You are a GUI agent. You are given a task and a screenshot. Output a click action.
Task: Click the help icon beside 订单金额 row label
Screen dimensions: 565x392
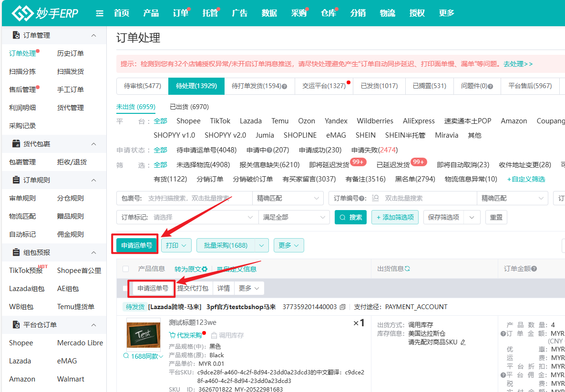coord(503,334)
